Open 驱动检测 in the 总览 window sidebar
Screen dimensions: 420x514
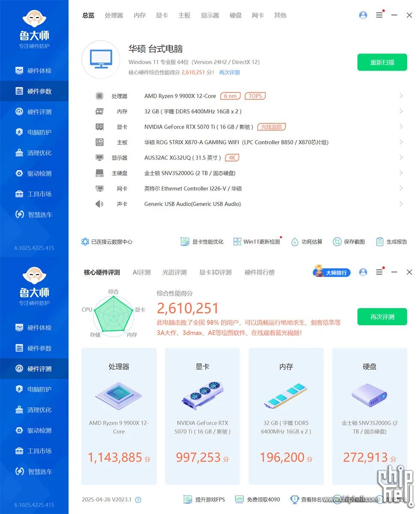[x=34, y=173]
